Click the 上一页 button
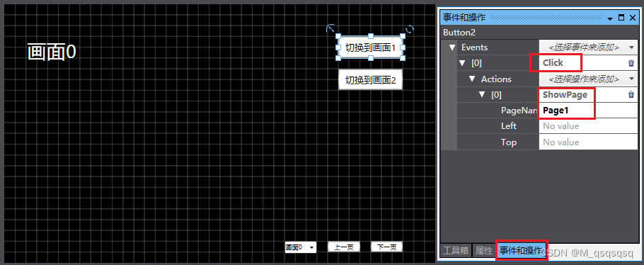The width and height of the screenshot is (644, 265). pyautogui.click(x=344, y=247)
